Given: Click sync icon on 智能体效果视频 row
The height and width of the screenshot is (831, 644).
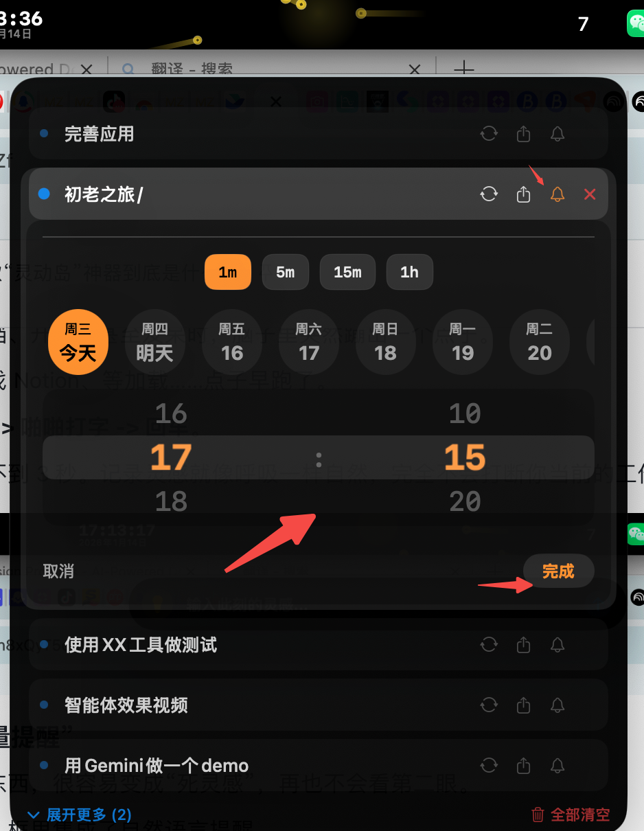Looking at the screenshot, I should click(x=489, y=705).
